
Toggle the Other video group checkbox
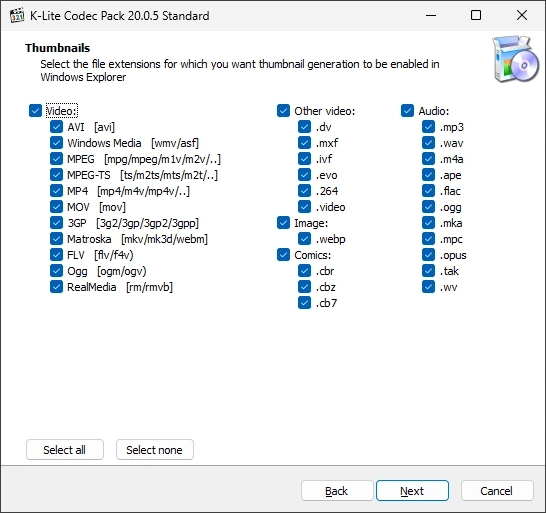tap(283, 111)
